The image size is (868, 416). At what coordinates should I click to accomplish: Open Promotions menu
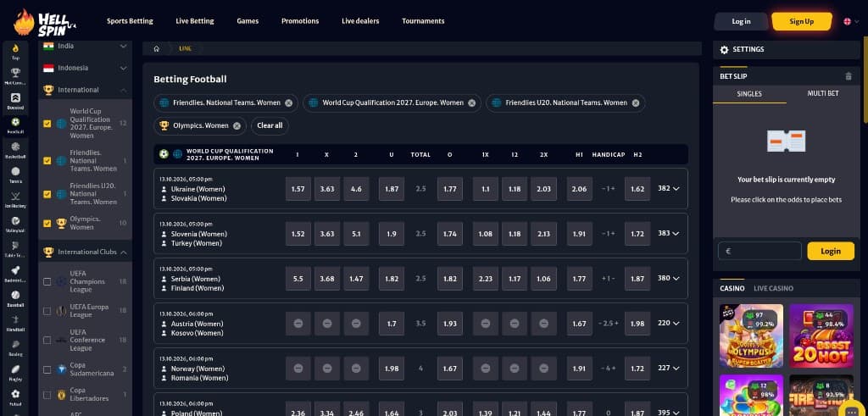pyautogui.click(x=300, y=21)
